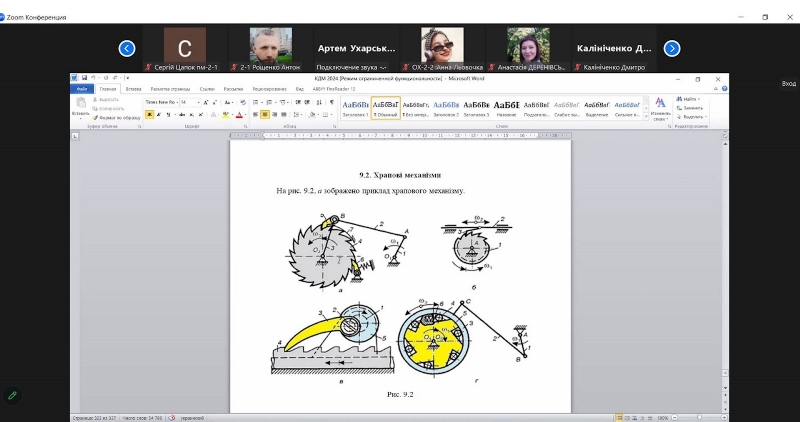The width and height of the screenshot is (800, 422).
Task: Center align the paragraph
Action: [x=265, y=115]
